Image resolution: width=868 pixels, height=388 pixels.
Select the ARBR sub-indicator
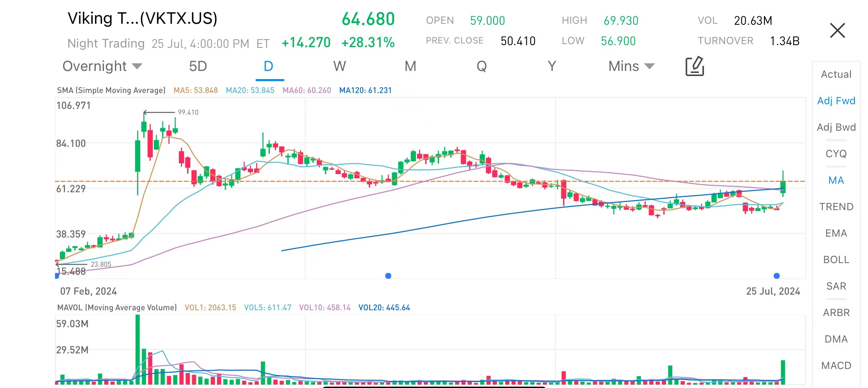[x=836, y=313]
